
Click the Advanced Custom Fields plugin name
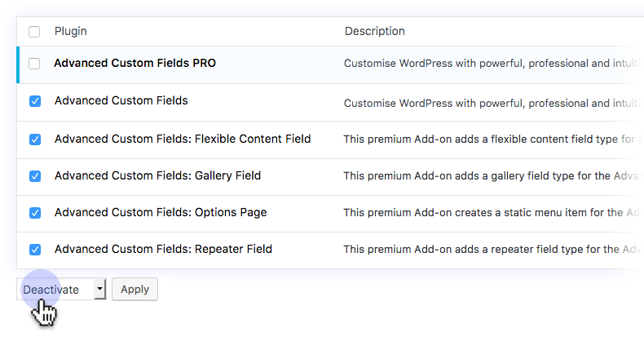tap(121, 100)
